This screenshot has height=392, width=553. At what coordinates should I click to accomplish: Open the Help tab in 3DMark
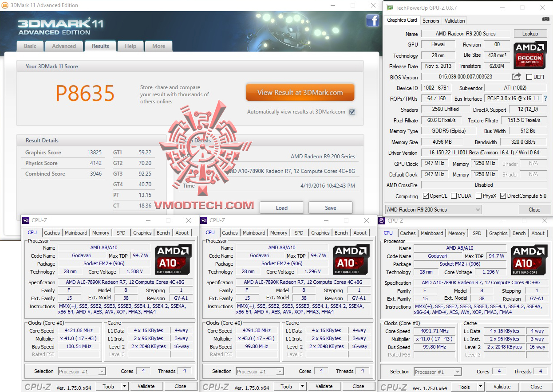pyautogui.click(x=130, y=46)
